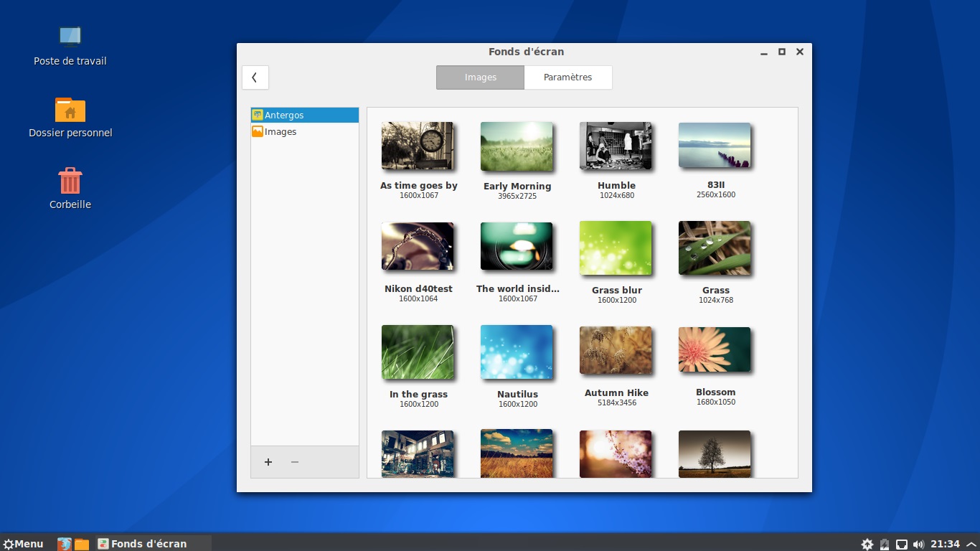This screenshot has height=551, width=980.
Task: Maximize the Fonds d'écran window
Action: [782, 52]
